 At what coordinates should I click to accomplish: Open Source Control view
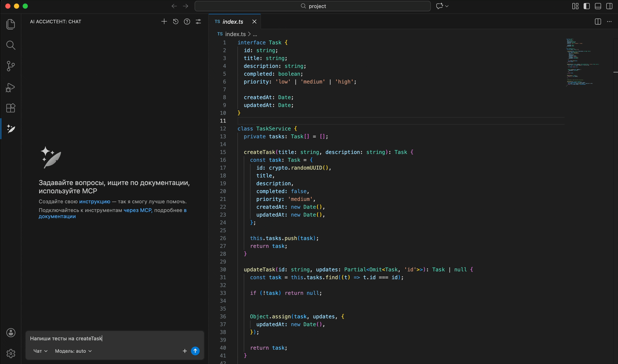pos(10,66)
